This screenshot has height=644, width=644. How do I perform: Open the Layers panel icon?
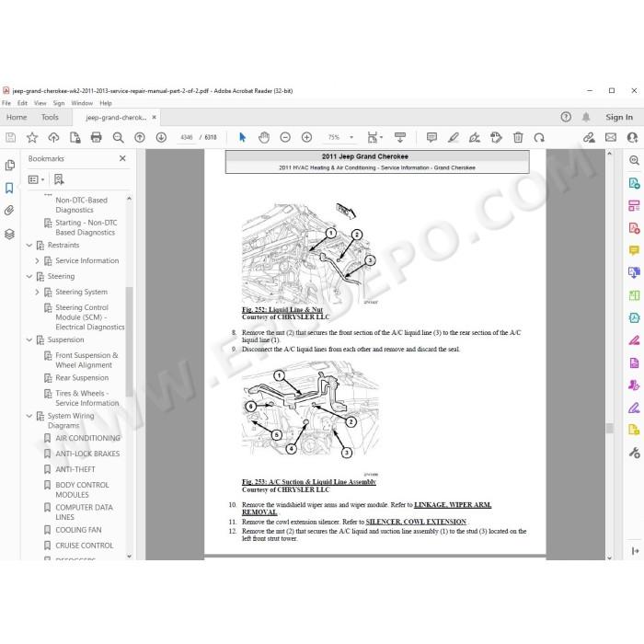[x=9, y=234]
